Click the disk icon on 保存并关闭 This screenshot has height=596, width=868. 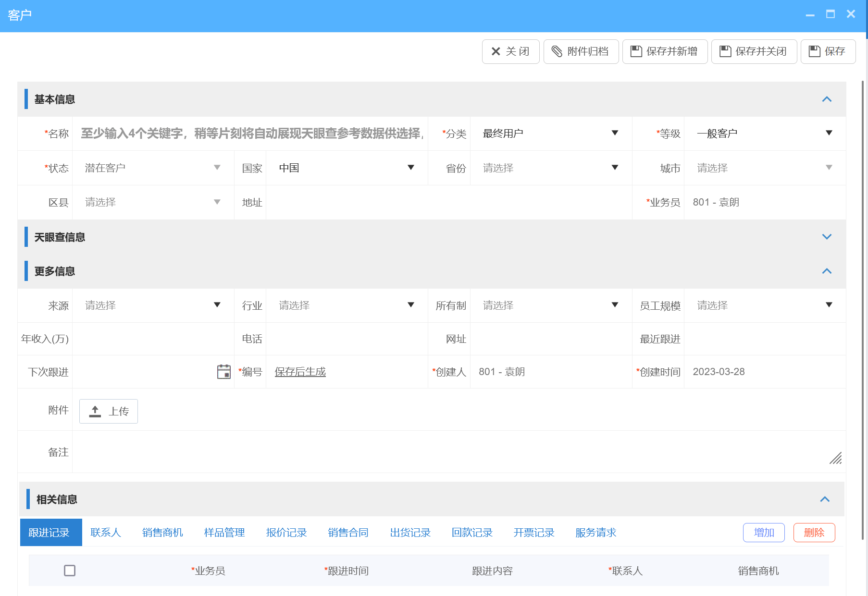pos(725,51)
